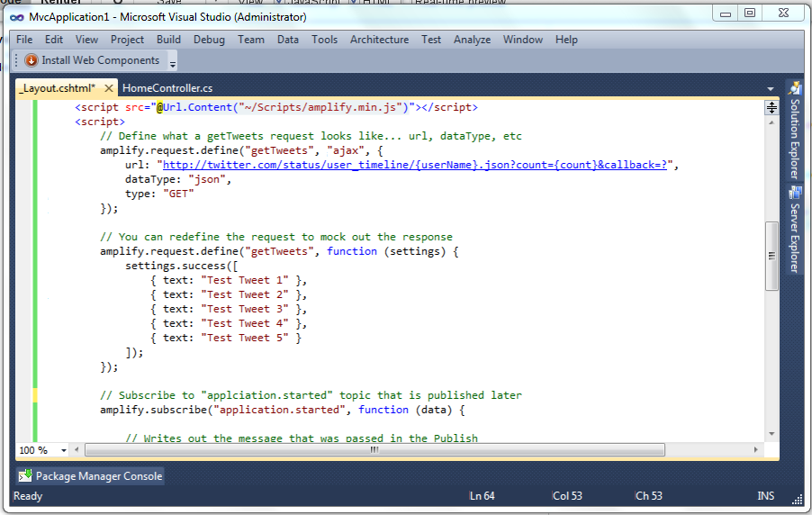Screen dimensions: 812x515
Task: Click the toolbar grip handle
Action: click(x=16, y=60)
